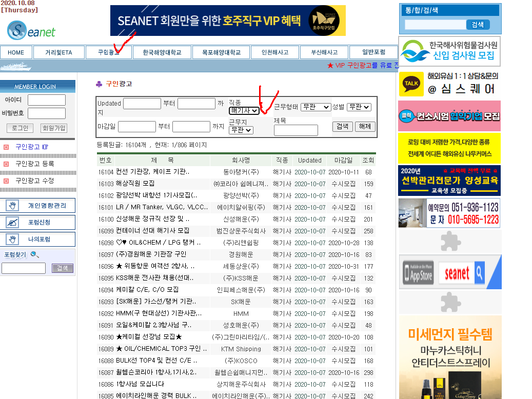Open the 한국해양대학교 menu tab
532x399 pixels.
pyautogui.click(x=162, y=53)
